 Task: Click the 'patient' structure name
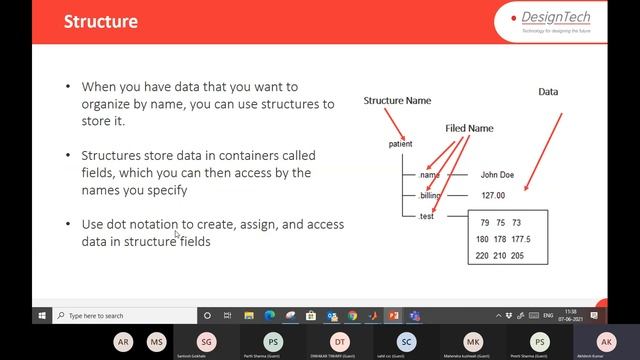click(x=400, y=144)
